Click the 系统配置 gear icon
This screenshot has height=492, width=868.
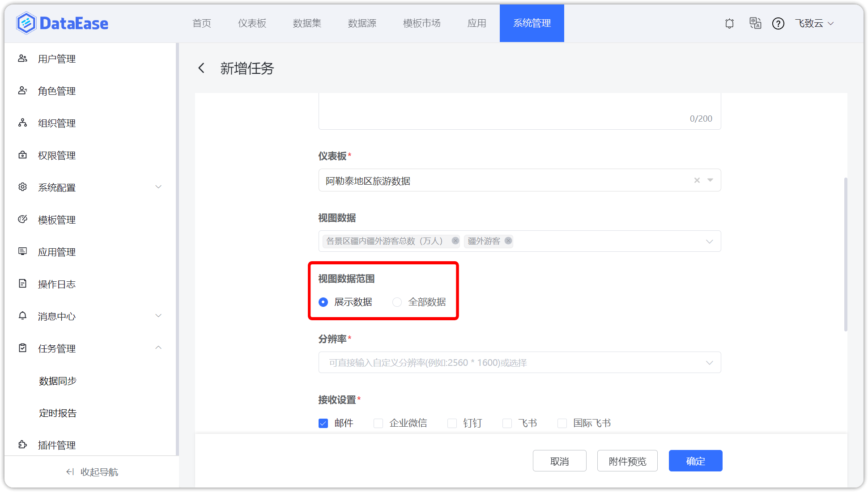pos(22,187)
